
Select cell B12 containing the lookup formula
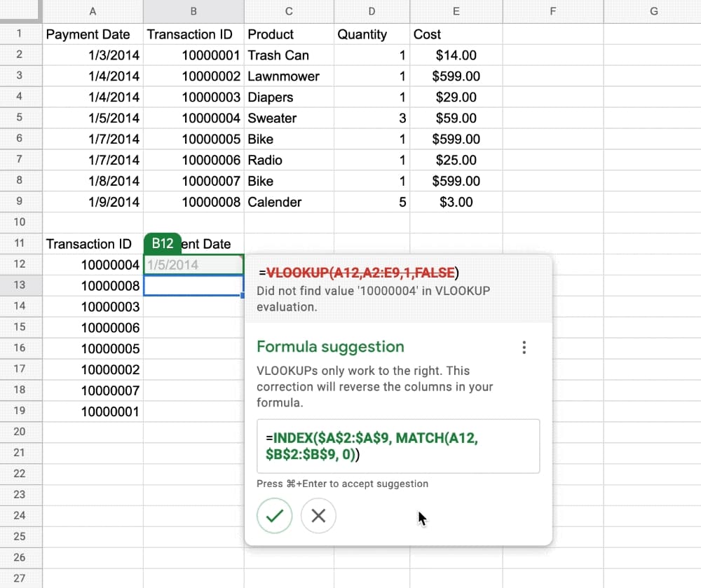(193, 265)
